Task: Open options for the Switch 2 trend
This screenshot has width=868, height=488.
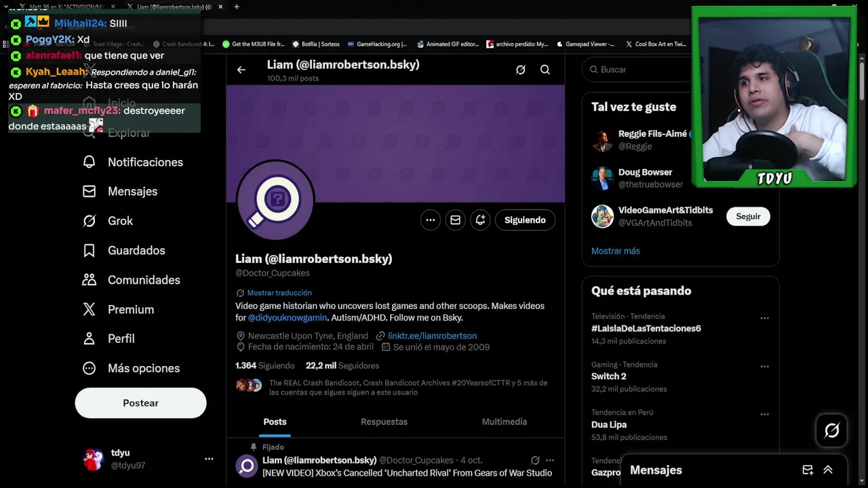Action: coord(764,366)
